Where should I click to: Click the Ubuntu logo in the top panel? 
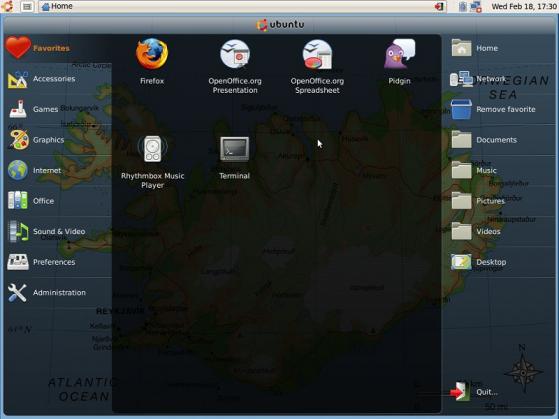(x=7, y=6)
